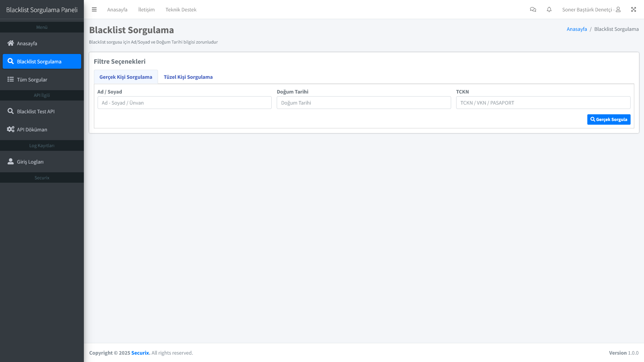
Task: Click the person icon beside Giriş Logları
Action: tap(11, 161)
